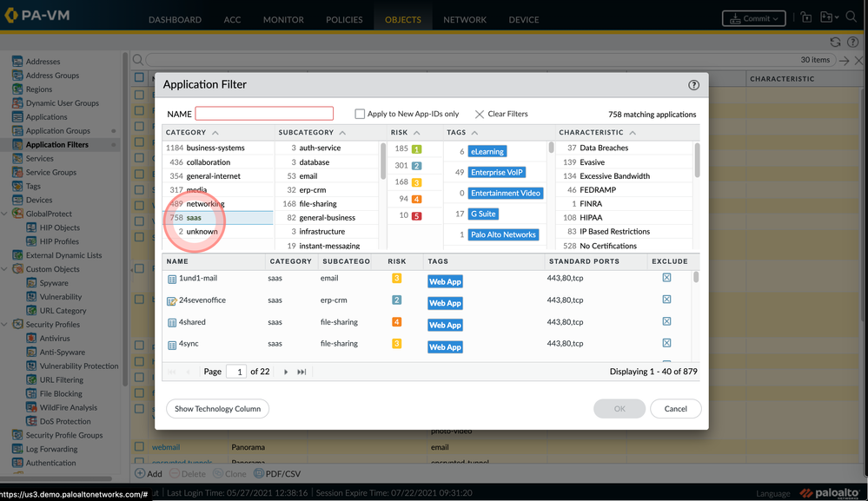Click the 24sevenoffice application icon

[171, 300]
